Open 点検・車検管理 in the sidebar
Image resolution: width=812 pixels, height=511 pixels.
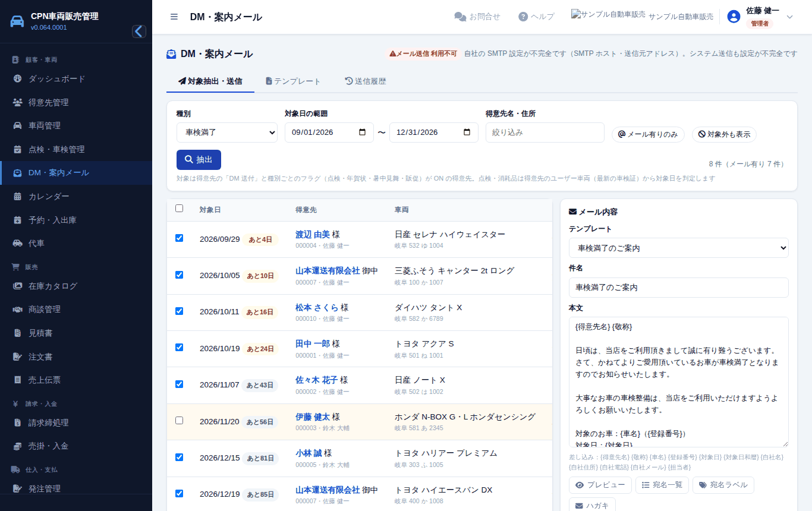click(76, 149)
